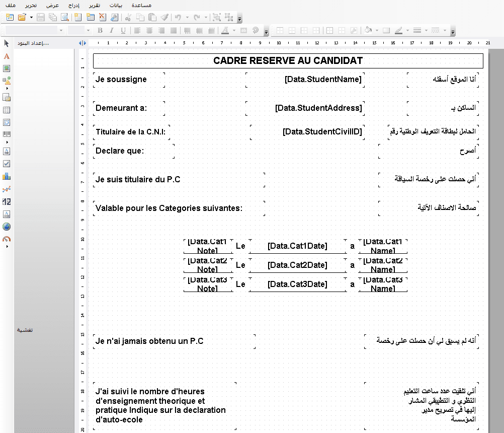Toggle italic text formatting
This screenshot has height=433, width=504.
[x=112, y=30]
